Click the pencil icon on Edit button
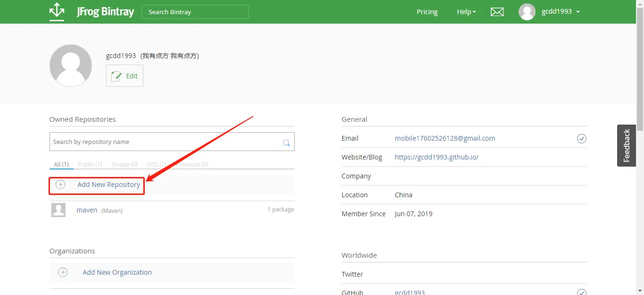Screen dimensions: 644x295 pos(116,76)
